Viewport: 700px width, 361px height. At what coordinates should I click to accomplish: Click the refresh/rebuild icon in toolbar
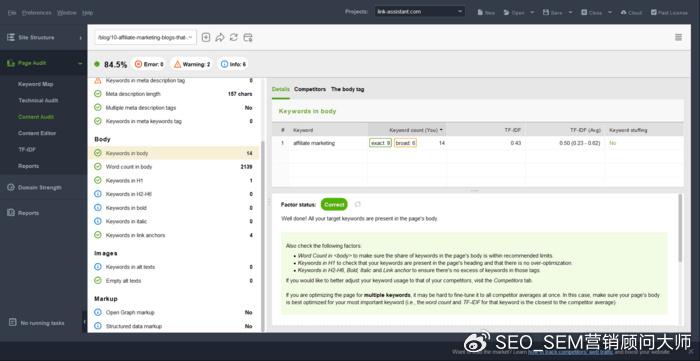coord(233,37)
